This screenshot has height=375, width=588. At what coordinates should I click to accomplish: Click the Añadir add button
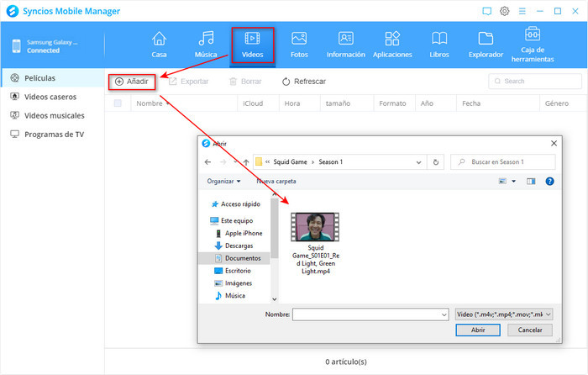coord(132,82)
